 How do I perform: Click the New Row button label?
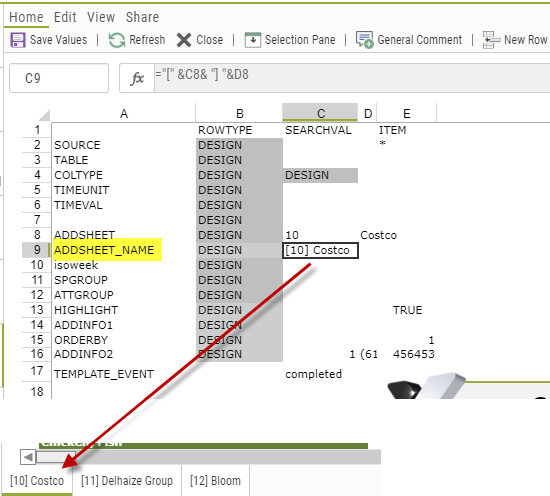tap(525, 40)
